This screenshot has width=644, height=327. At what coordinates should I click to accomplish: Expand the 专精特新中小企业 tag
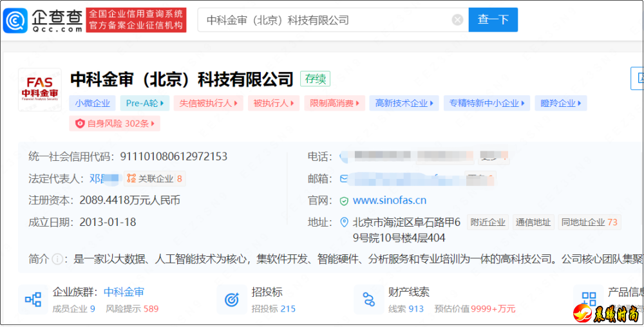tap(487, 104)
